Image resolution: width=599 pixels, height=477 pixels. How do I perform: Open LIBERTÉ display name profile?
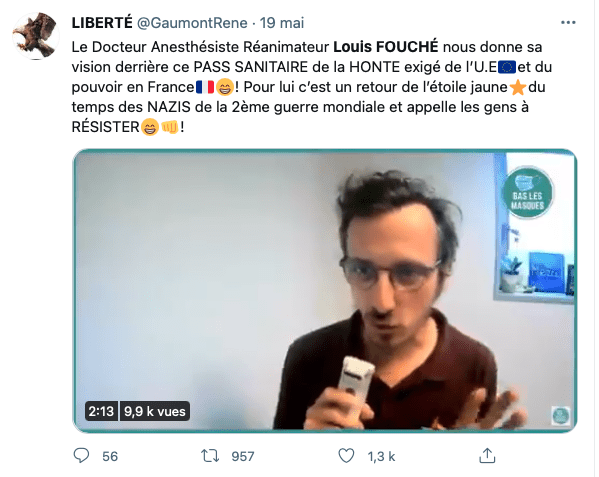pyautogui.click(x=102, y=23)
